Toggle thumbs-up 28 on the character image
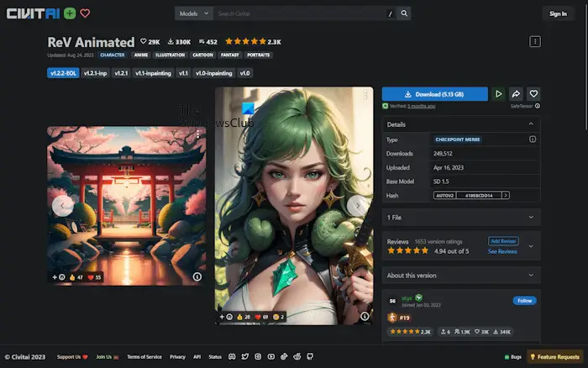Image resolution: width=588 pixels, height=368 pixels. pyautogui.click(x=244, y=317)
